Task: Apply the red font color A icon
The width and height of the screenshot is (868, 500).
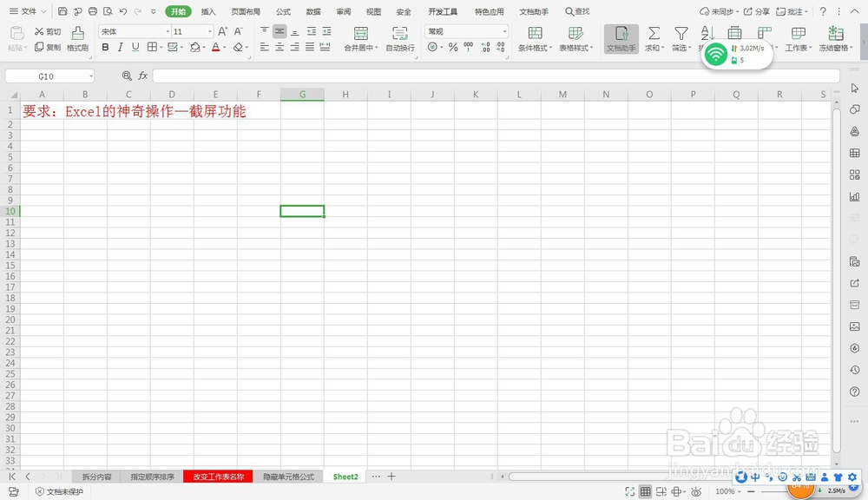Action: click(x=215, y=47)
